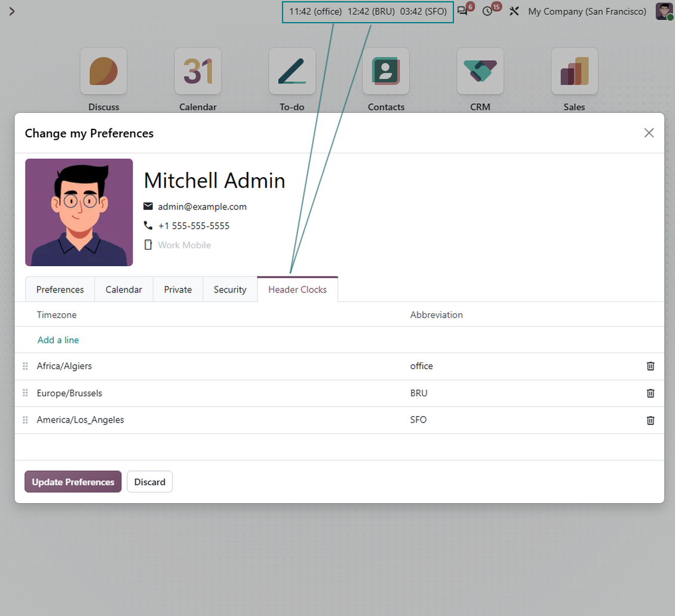Image resolution: width=675 pixels, height=616 pixels.
Task: Open the messages conversations icon in header
Action: 463,11
